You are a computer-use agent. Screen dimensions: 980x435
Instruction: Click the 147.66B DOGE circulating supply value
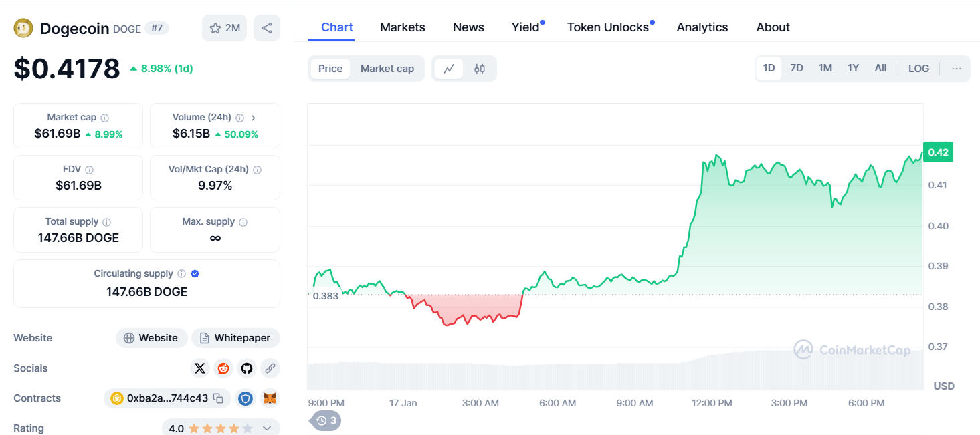146,292
